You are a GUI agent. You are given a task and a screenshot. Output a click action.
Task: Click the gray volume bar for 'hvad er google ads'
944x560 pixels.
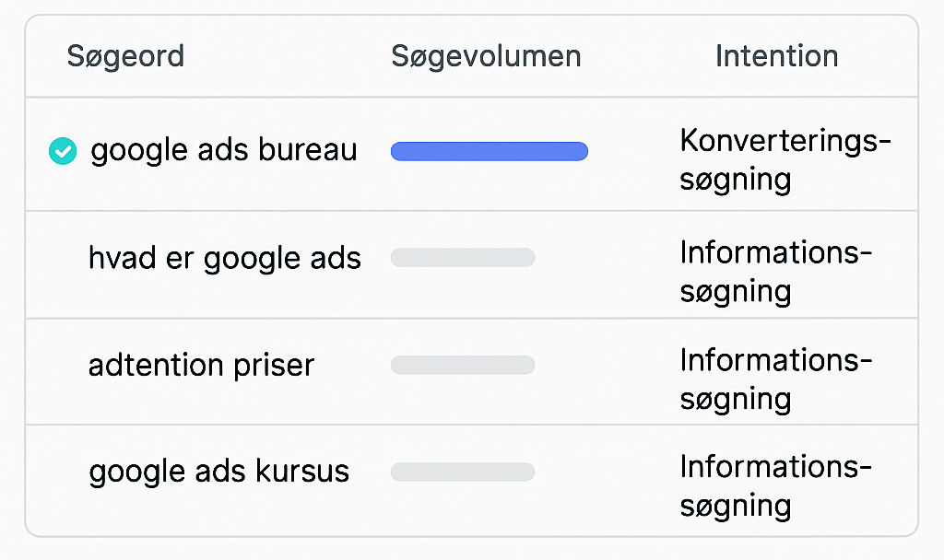coord(462,258)
